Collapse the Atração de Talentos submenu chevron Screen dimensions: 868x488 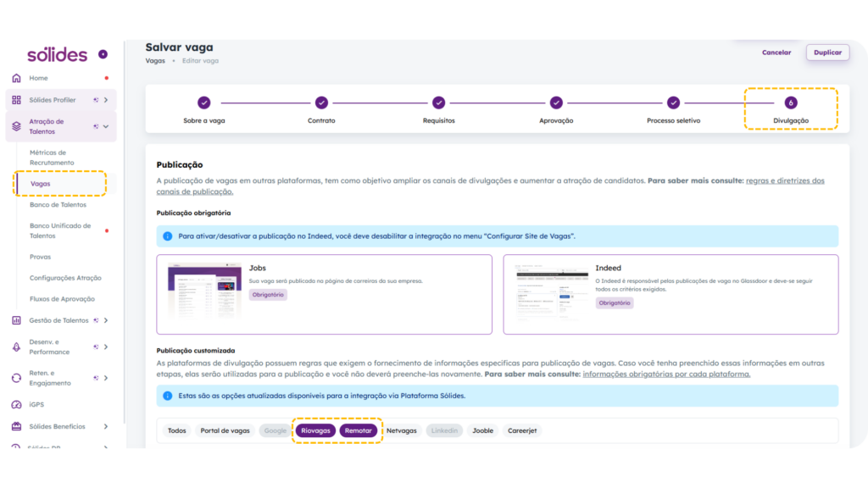pyautogui.click(x=106, y=126)
